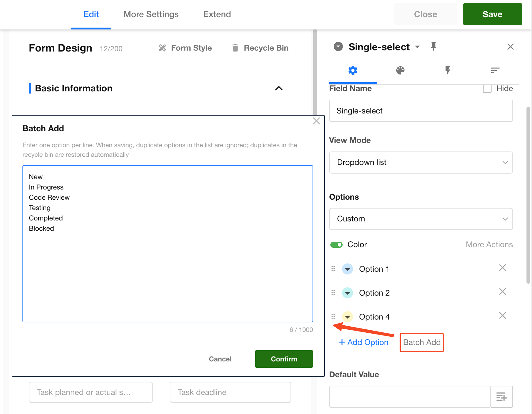Open the Options Custom dropdown
This screenshot has height=414, width=532.
coord(420,219)
